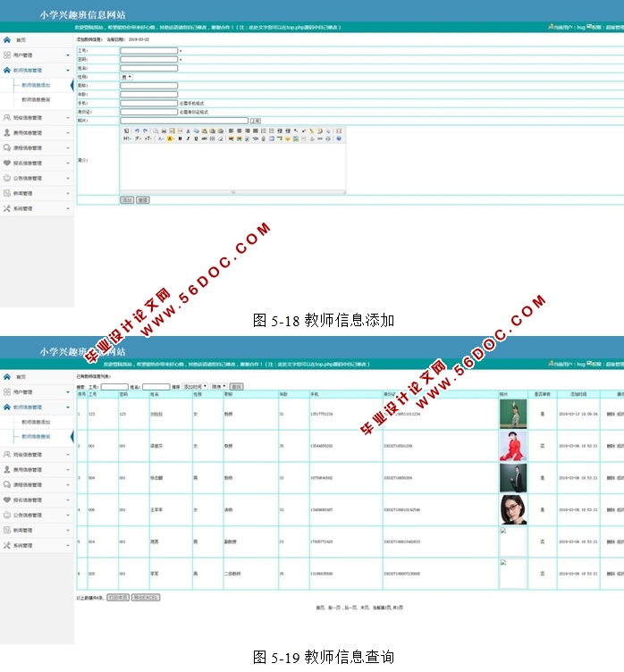Screen dimensions: 624x672
Task: Open 报名信息管理 menu on the teacher query page
Action: pos(36,499)
